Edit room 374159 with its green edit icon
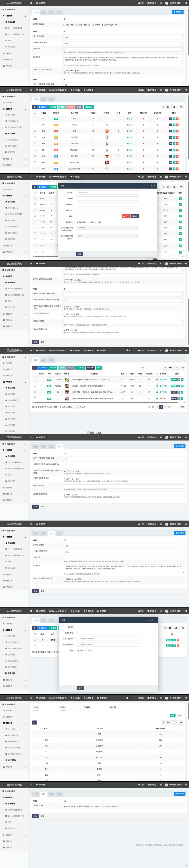The width and height of the screenshot is (189, 868). tap(180, 233)
